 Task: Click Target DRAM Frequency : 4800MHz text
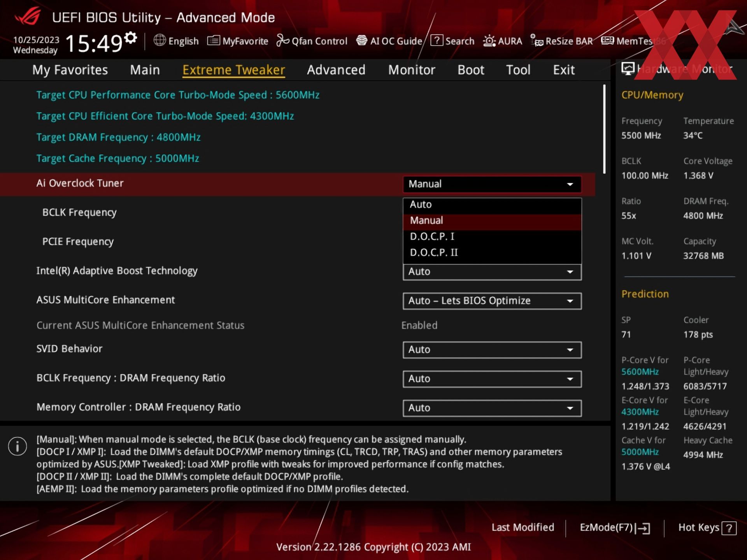[x=118, y=137]
